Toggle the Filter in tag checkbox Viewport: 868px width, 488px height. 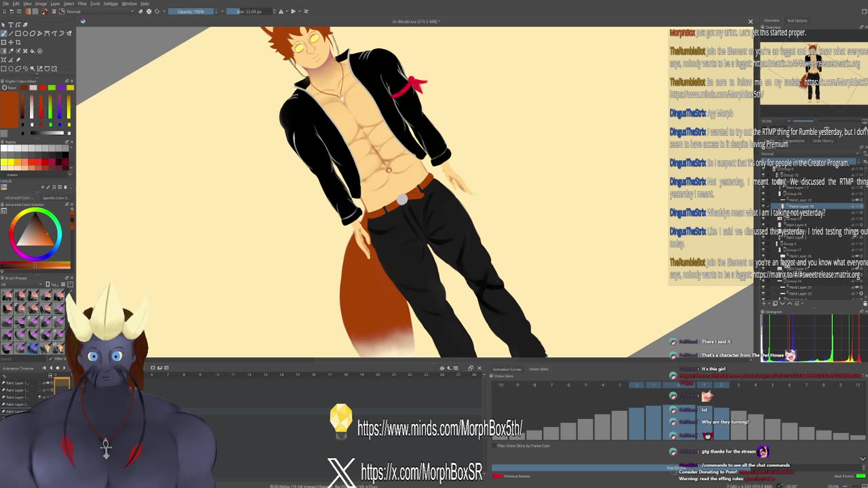[x=52, y=359]
